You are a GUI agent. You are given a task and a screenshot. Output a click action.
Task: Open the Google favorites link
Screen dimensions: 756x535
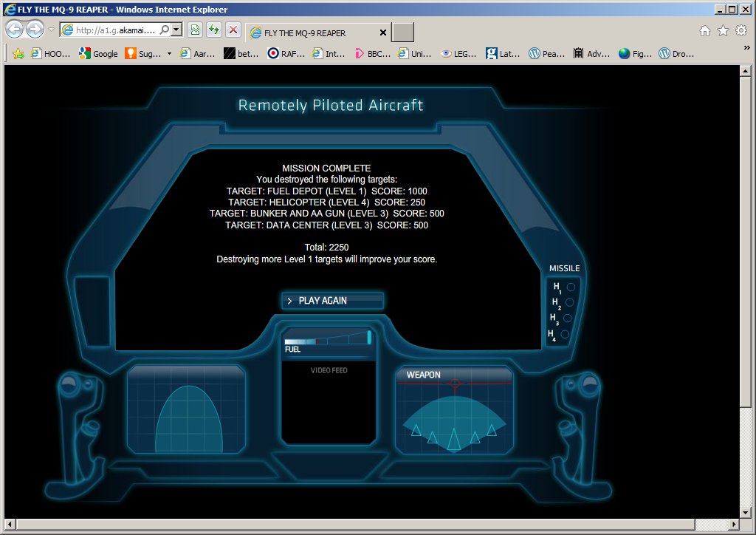(98, 53)
